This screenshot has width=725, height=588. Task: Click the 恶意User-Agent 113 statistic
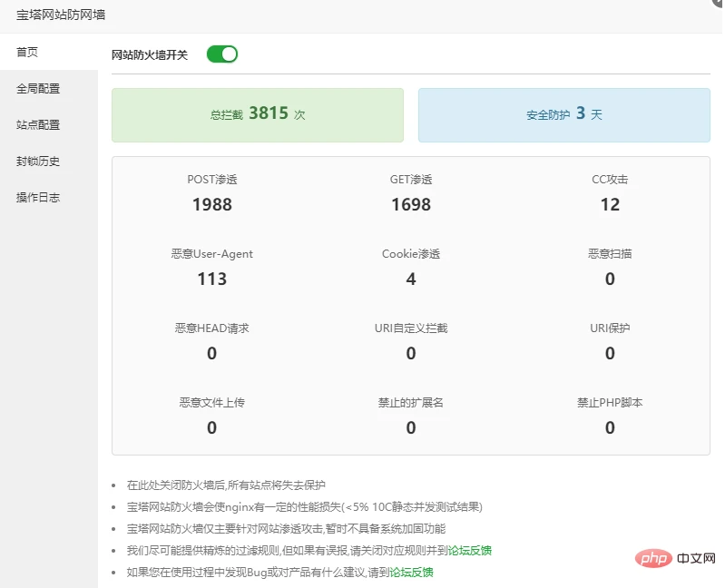click(x=211, y=267)
